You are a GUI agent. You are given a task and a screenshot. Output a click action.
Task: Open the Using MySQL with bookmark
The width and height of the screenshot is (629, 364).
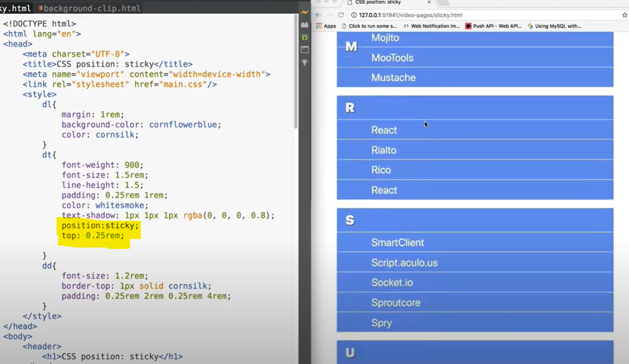pos(554,26)
